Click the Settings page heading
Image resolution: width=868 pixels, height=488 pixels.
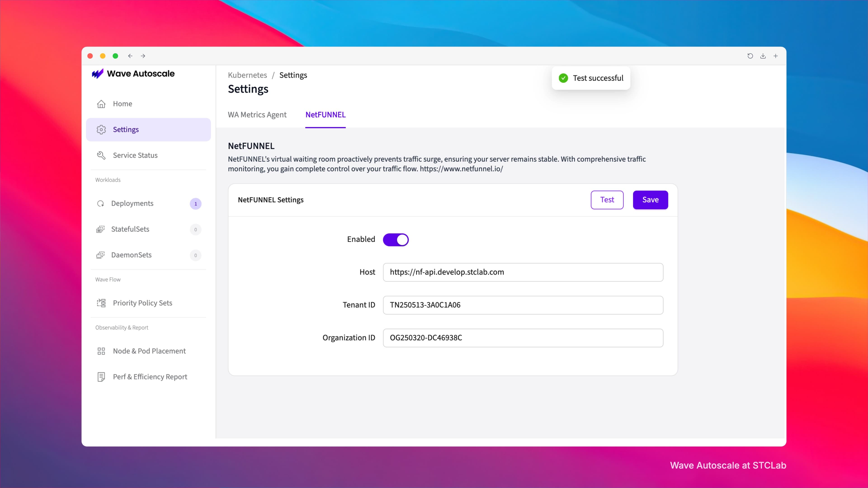[x=248, y=89]
